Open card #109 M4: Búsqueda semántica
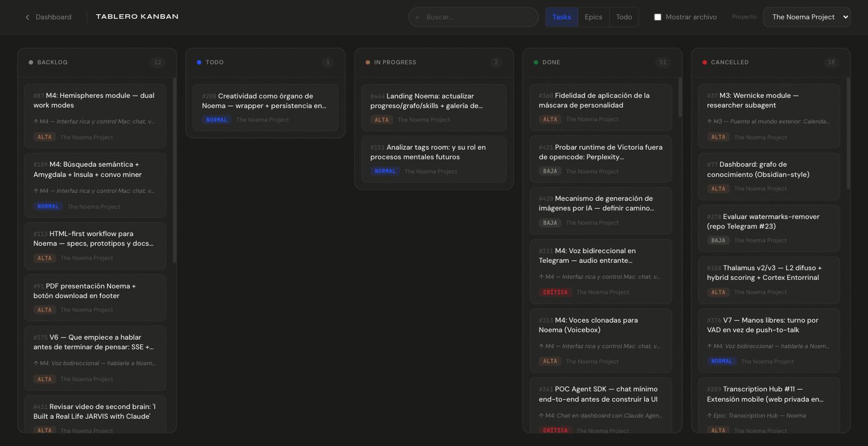This screenshot has height=446, width=868. (x=95, y=185)
